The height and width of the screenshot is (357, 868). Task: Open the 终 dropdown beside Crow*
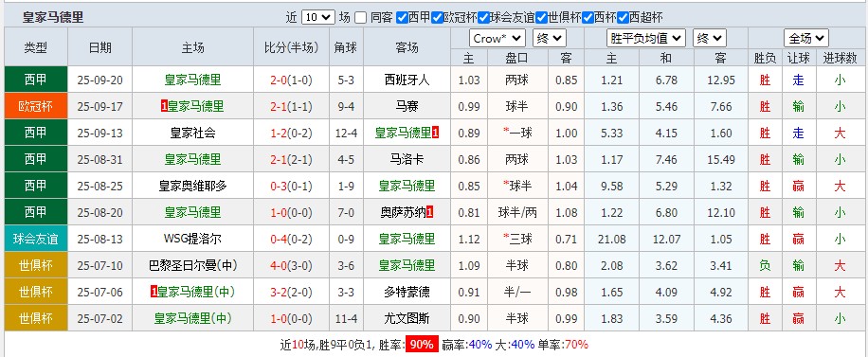tap(550, 39)
